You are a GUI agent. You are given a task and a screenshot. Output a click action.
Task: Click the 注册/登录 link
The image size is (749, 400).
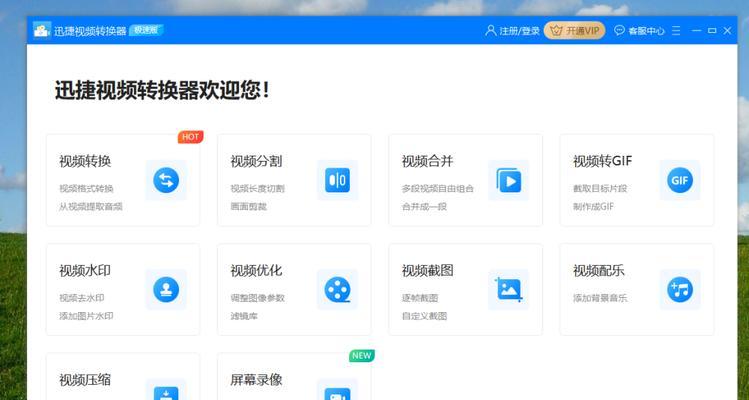(519, 31)
